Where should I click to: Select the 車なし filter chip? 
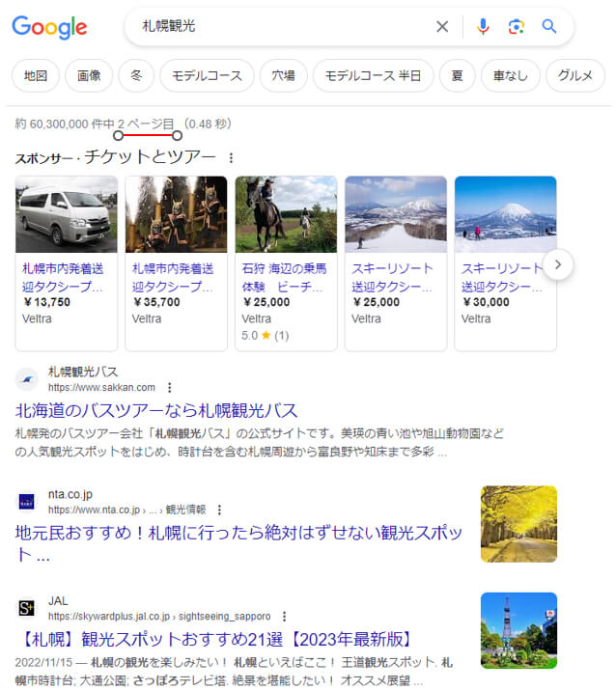(x=511, y=75)
